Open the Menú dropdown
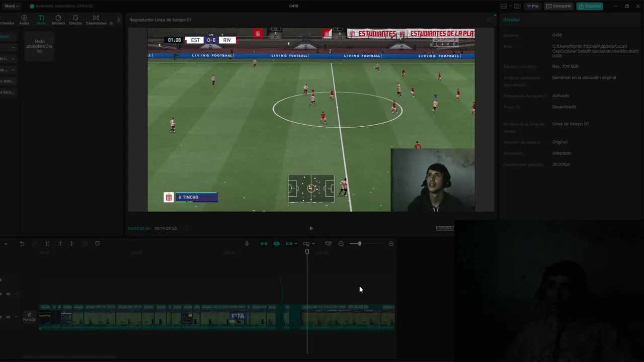The width and height of the screenshot is (644, 362). click(11, 6)
